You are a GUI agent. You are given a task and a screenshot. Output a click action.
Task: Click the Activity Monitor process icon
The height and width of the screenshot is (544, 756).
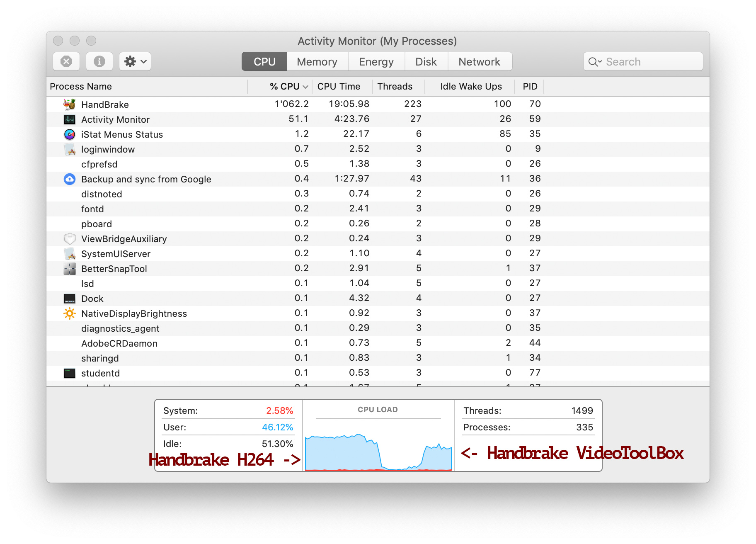[x=70, y=119]
